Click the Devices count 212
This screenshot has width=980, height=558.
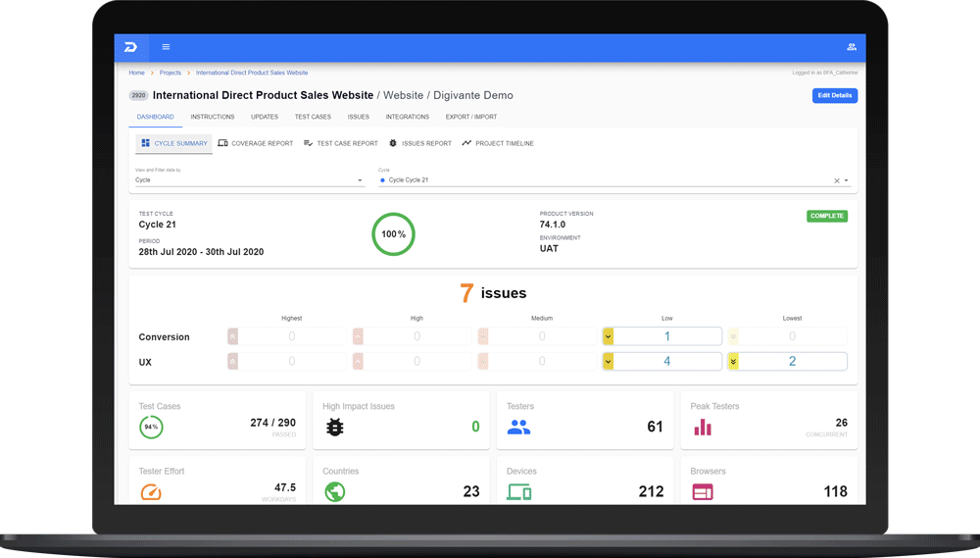[652, 491]
